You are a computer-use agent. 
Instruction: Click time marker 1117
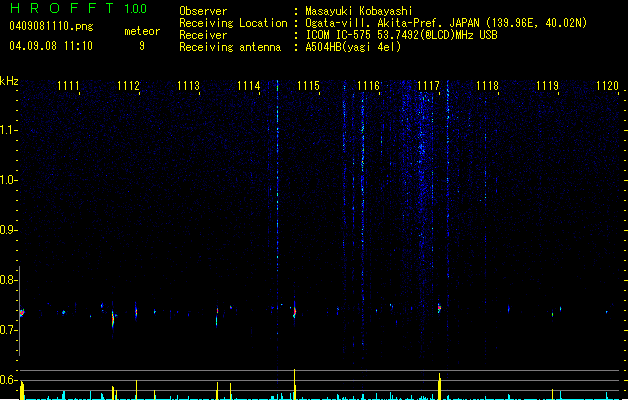[428, 86]
